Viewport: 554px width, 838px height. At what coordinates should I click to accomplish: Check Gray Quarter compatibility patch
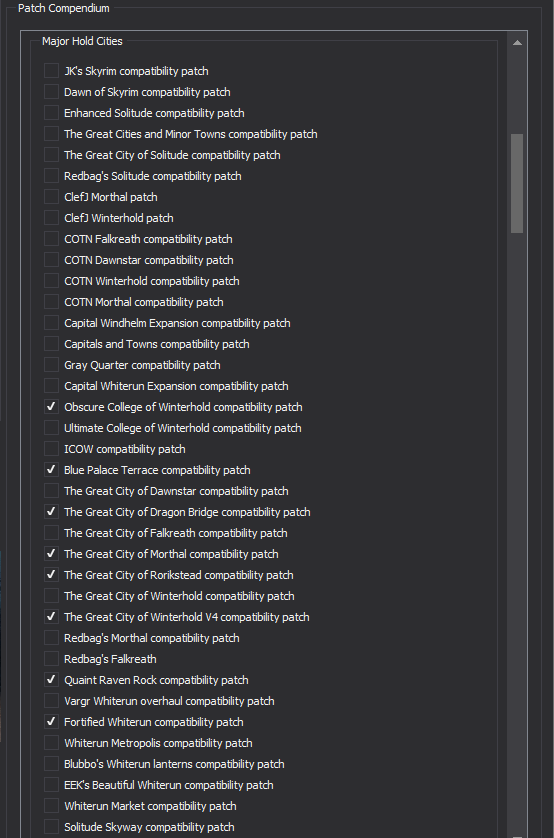[x=51, y=364]
